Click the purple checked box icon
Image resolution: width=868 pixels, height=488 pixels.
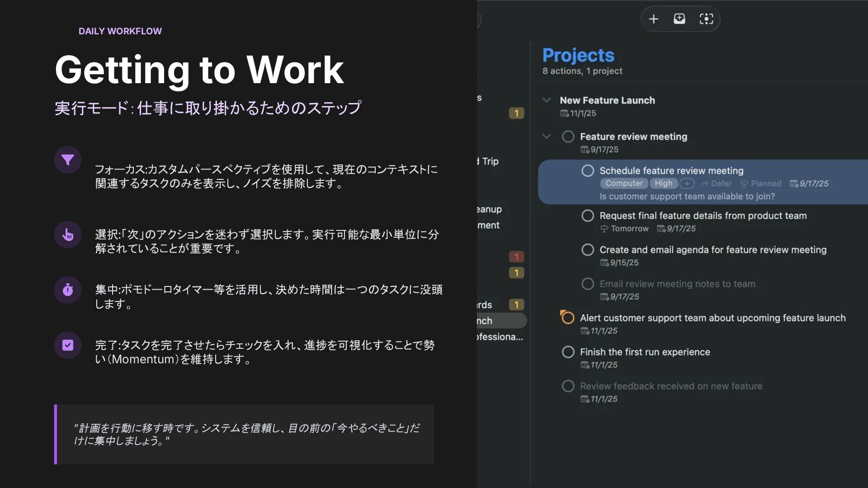68,345
